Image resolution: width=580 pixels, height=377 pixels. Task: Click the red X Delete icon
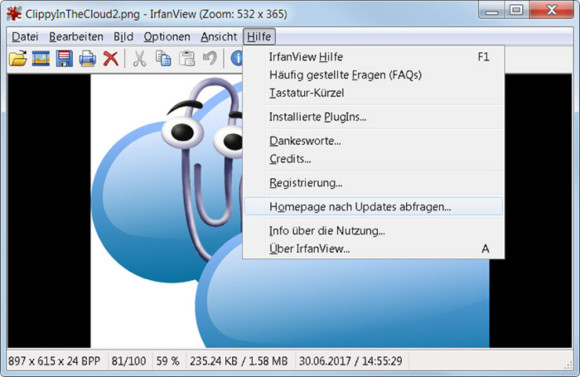(111, 58)
